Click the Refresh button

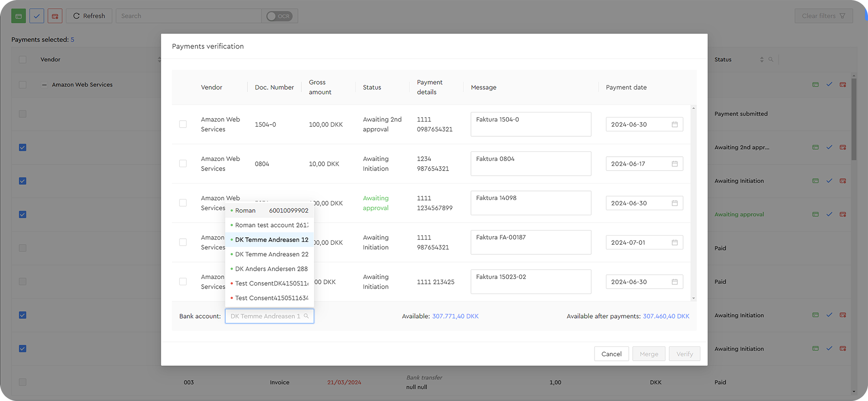point(89,16)
